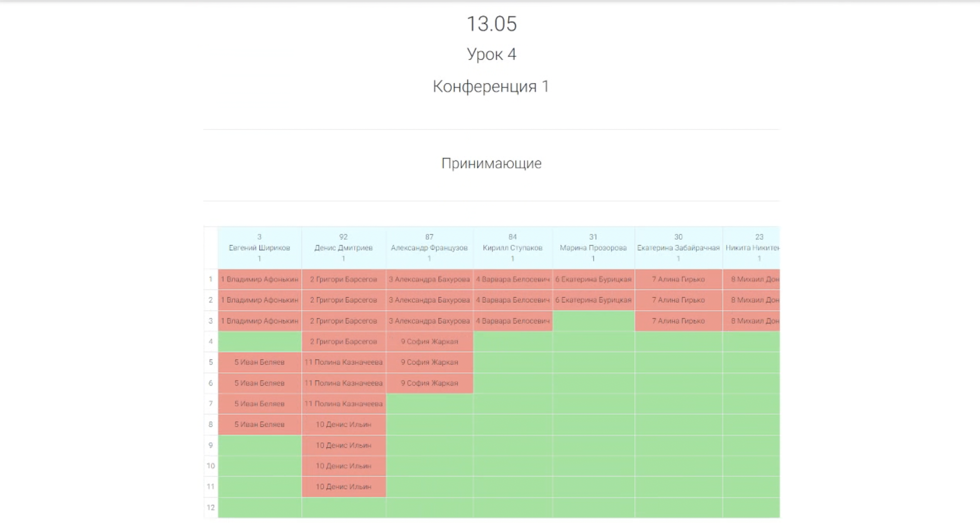980x523 pixels.
Task: Select free green slot row 4 under Евгений Шириков
Action: (260, 341)
